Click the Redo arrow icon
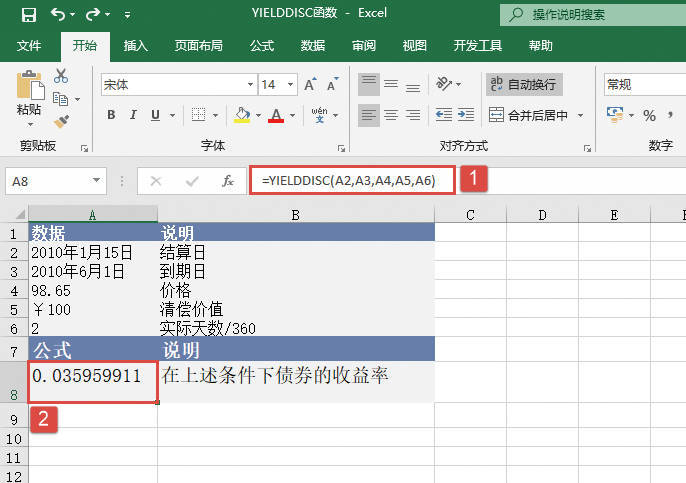 point(93,14)
